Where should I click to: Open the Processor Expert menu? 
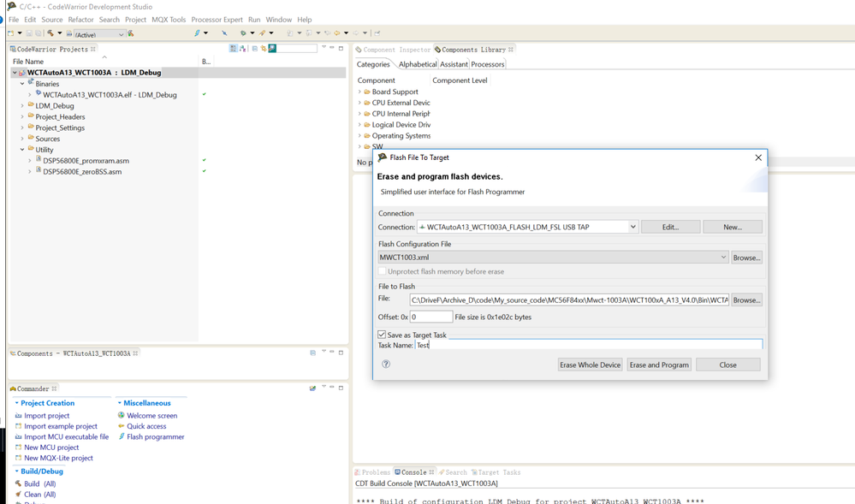tap(217, 20)
